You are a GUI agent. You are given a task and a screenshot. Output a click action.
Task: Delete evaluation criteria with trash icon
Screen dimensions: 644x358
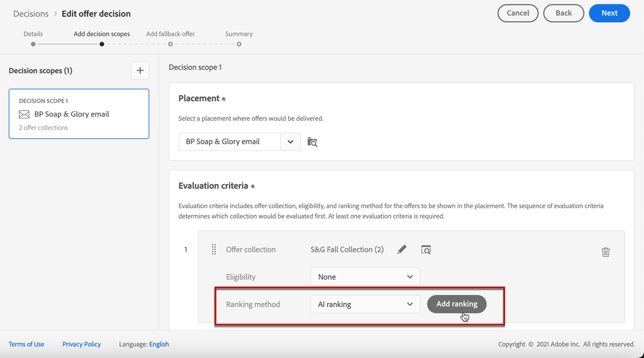click(606, 252)
